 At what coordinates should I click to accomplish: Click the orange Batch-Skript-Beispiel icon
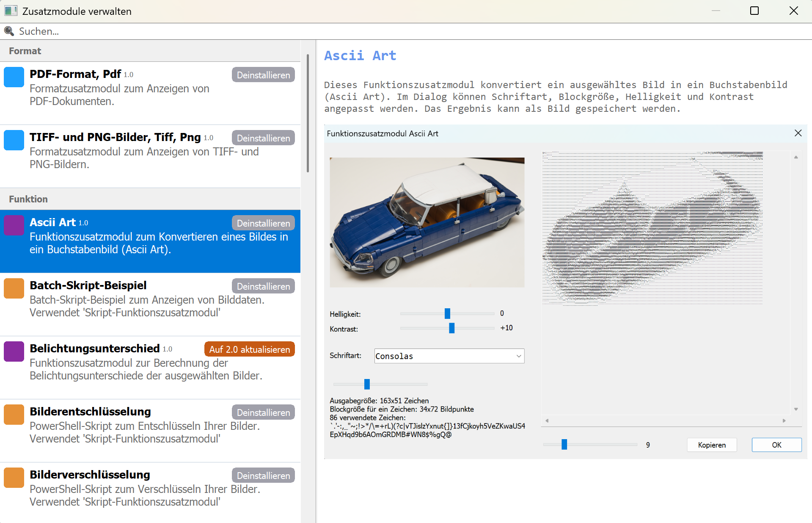(14, 288)
